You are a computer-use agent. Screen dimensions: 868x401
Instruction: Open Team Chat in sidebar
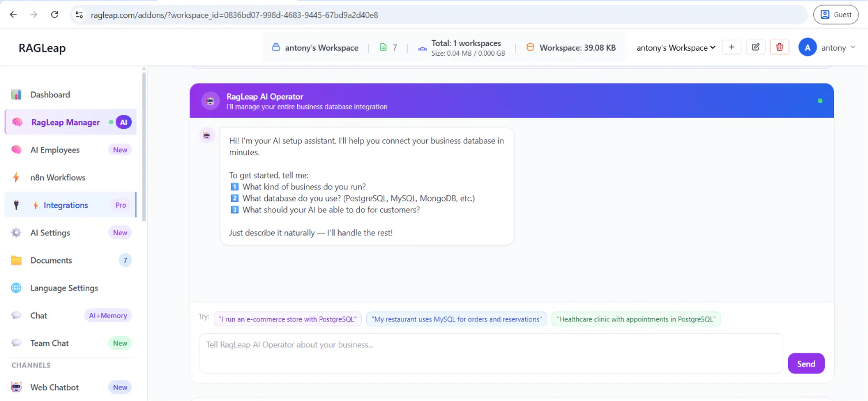tap(70, 343)
